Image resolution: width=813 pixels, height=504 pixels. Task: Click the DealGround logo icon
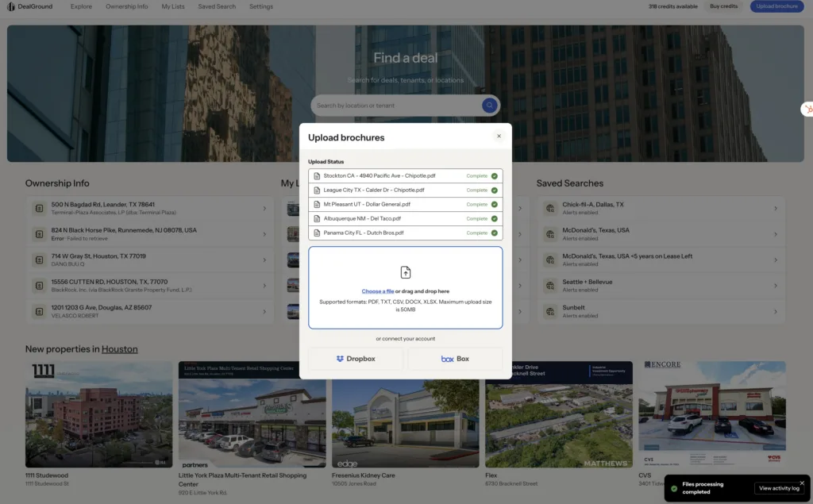pos(11,6)
